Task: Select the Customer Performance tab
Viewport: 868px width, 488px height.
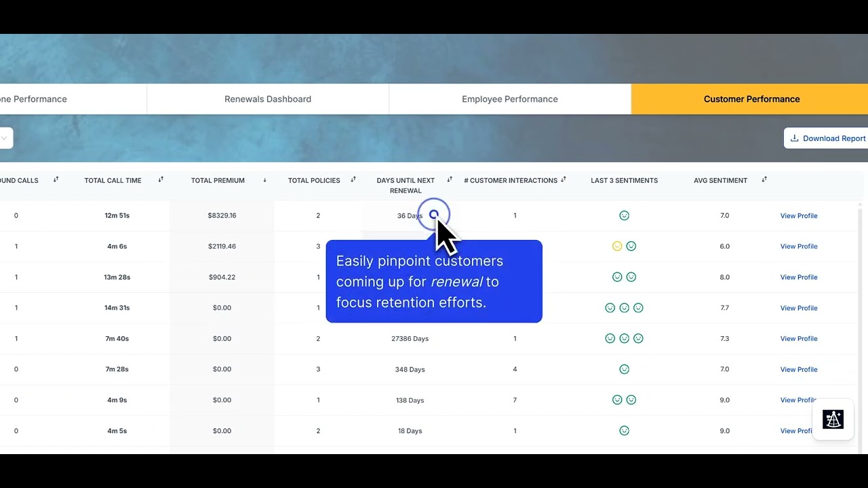Action: point(750,99)
